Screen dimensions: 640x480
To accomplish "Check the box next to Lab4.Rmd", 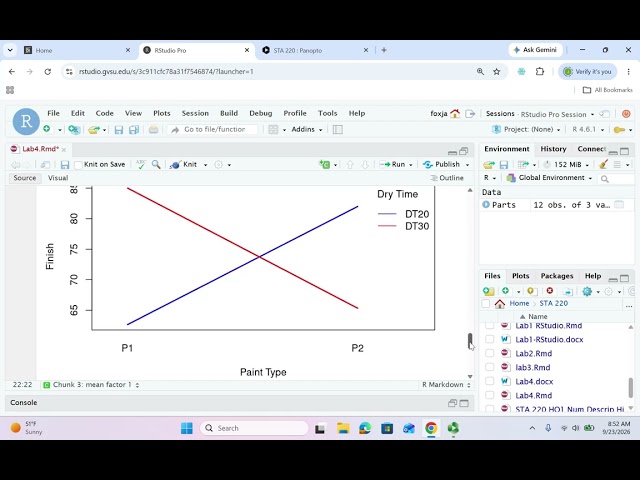I will [489, 395].
